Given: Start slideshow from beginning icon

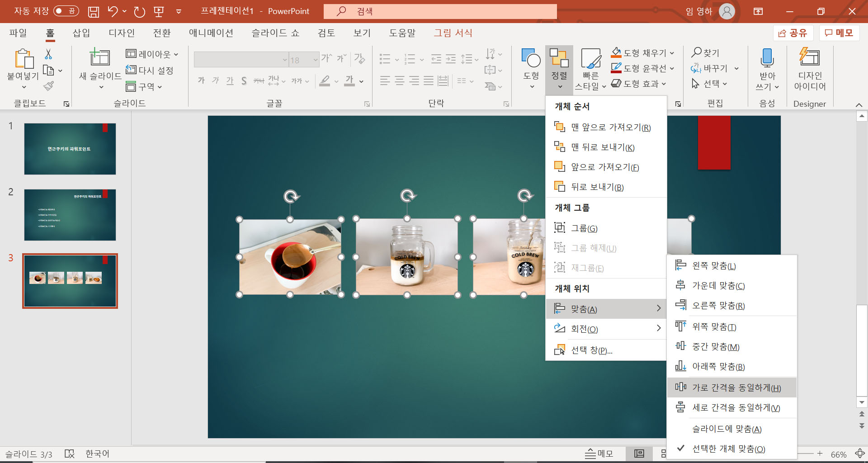Looking at the screenshot, I should point(159,11).
